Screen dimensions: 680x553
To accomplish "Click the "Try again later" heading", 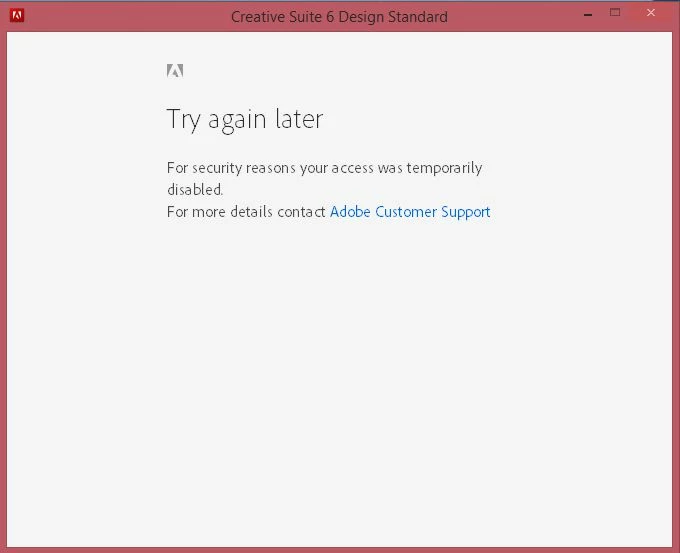I will [x=245, y=119].
